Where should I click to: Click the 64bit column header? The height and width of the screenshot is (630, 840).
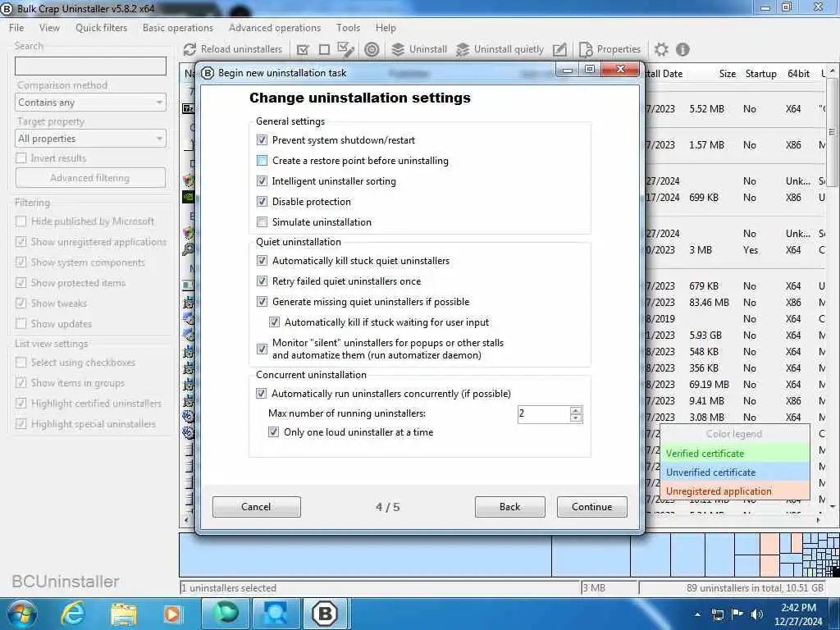798,74
